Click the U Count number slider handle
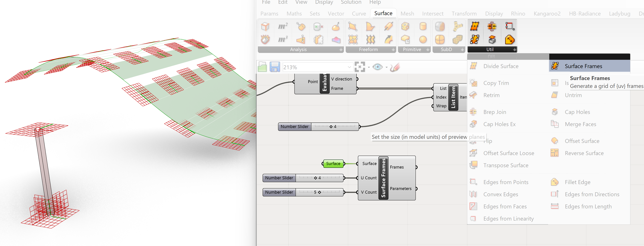This screenshot has height=246, width=644. pos(316,178)
